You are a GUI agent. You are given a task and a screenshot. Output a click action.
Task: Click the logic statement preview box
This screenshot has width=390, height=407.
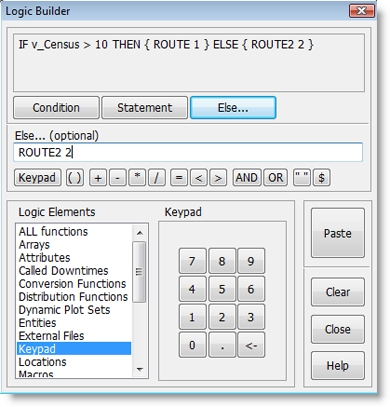(189, 63)
